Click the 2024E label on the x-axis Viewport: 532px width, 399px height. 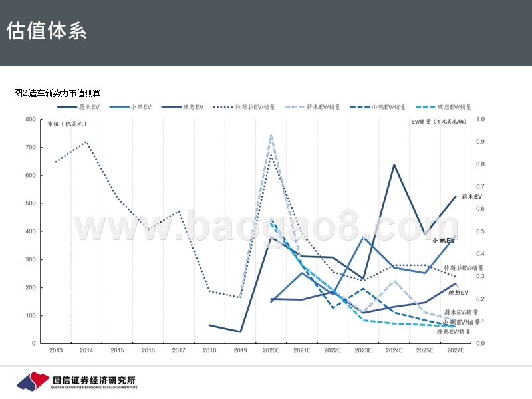coord(394,350)
